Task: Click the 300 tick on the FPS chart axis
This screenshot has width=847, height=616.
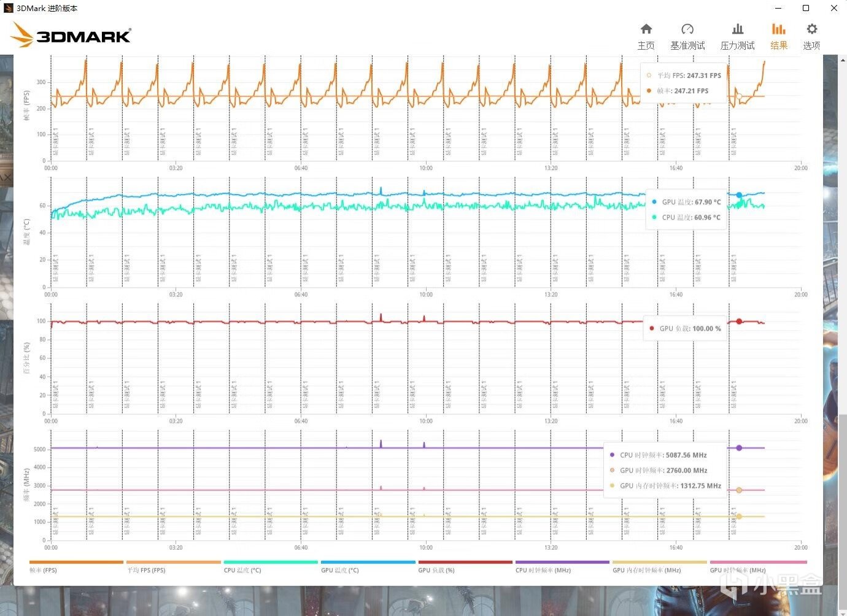Action: point(41,82)
